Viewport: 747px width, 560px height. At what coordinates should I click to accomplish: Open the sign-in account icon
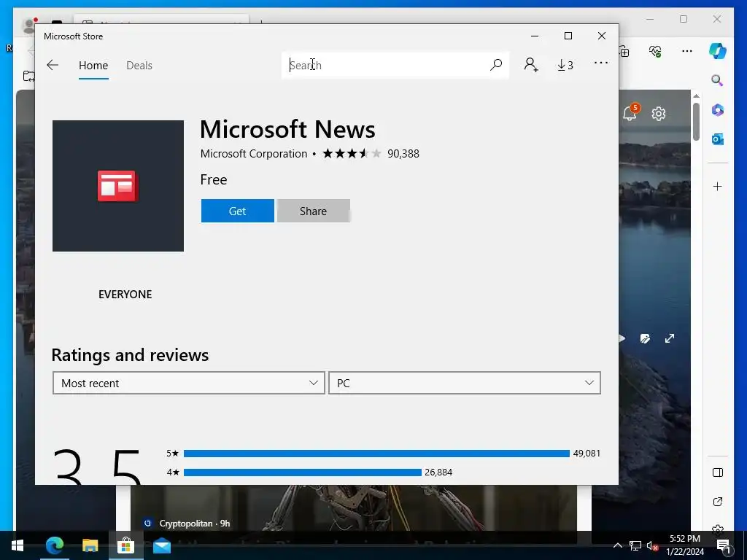[x=531, y=65]
